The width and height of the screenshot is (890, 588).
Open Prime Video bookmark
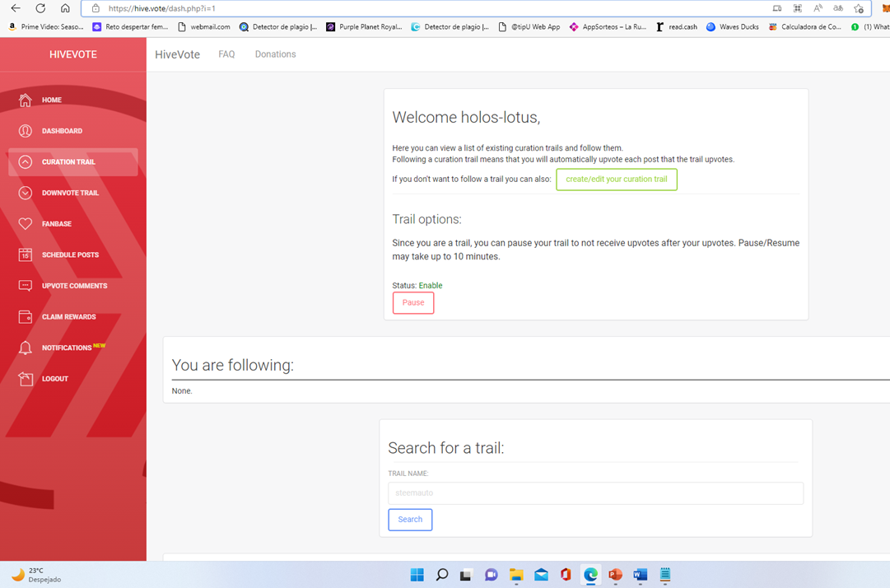click(46, 26)
